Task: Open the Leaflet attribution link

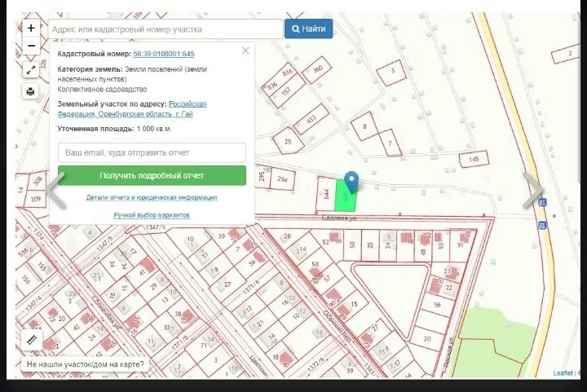Action: pos(563,373)
